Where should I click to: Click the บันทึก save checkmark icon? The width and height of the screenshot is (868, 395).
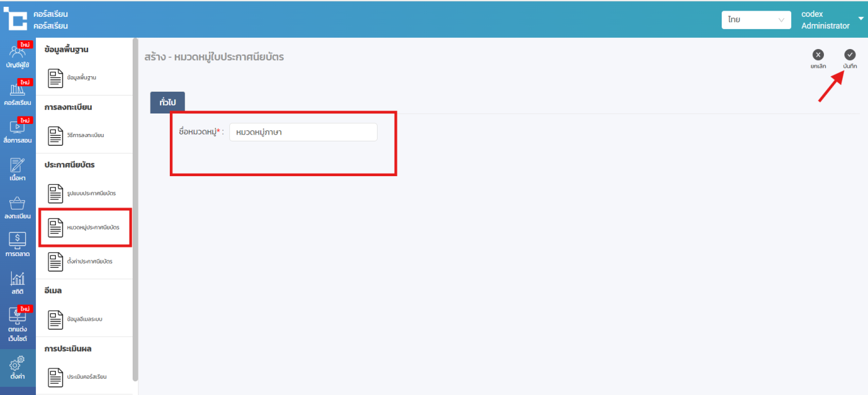point(850,55)
